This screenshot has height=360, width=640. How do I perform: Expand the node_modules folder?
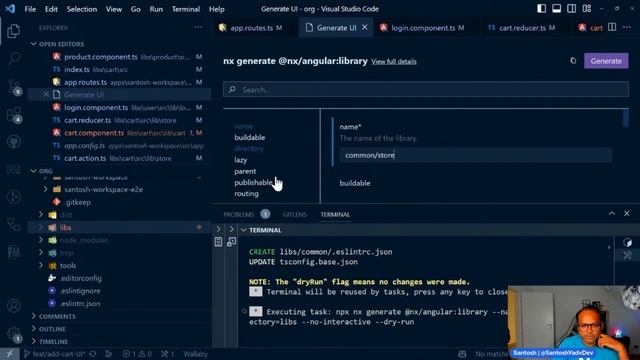pyautogui.click(x=41, y=240)
